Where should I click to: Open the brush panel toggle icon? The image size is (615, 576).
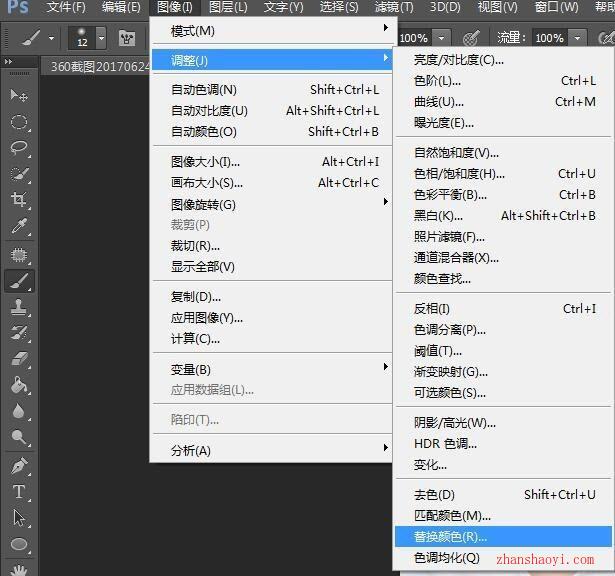point(127,38)
